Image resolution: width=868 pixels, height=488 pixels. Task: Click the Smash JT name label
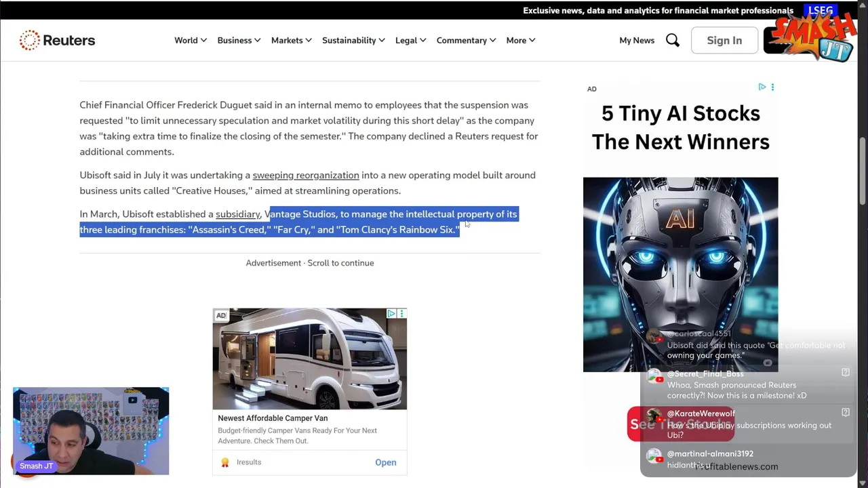point(36,466)
